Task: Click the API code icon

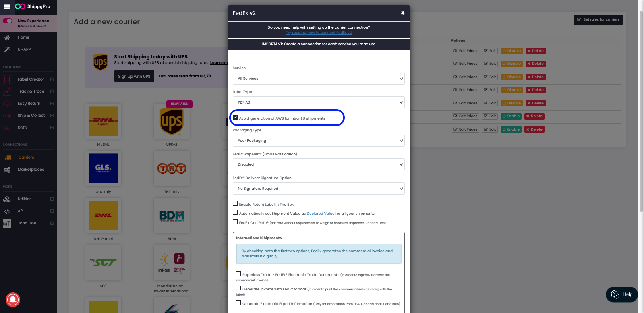Action: click(x=7, y=211)
